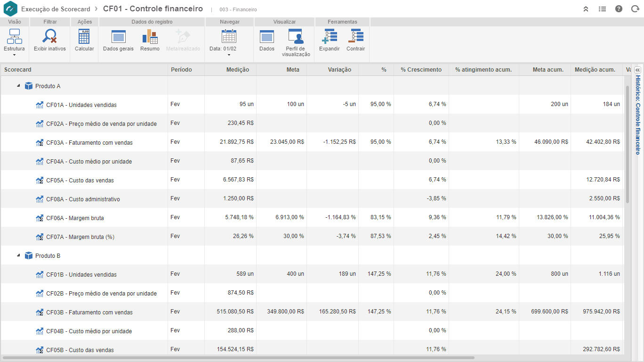Click the indicator icon of CF03A

coord(40,142)
